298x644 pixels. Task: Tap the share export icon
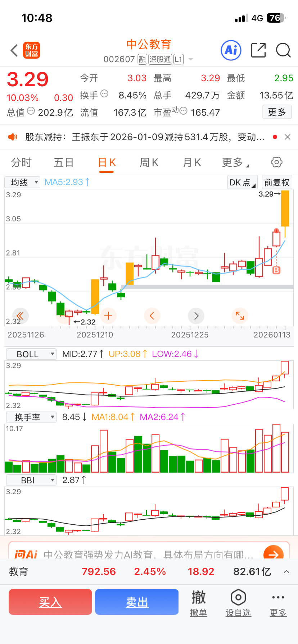pos(258,50)
